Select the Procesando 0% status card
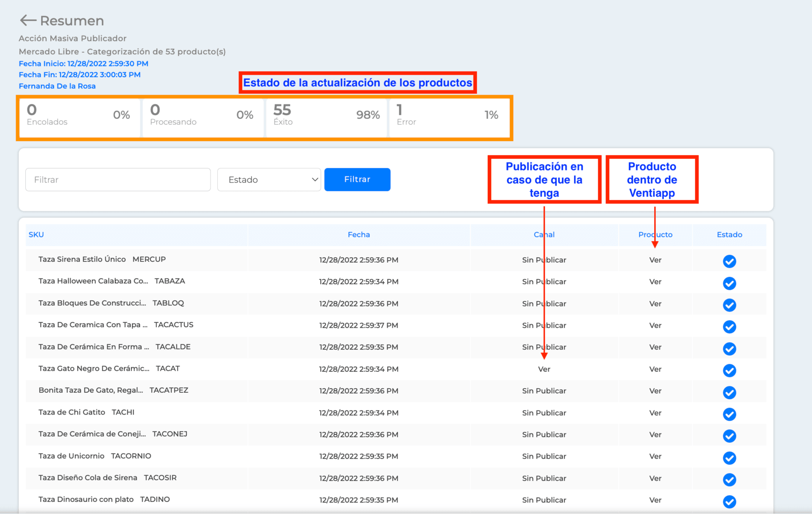Screen dimensions: 812x514 203,118
